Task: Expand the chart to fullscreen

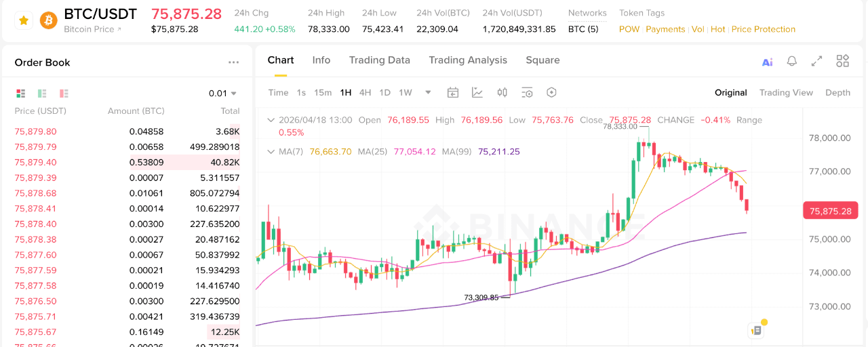Action: coord(817,61)
